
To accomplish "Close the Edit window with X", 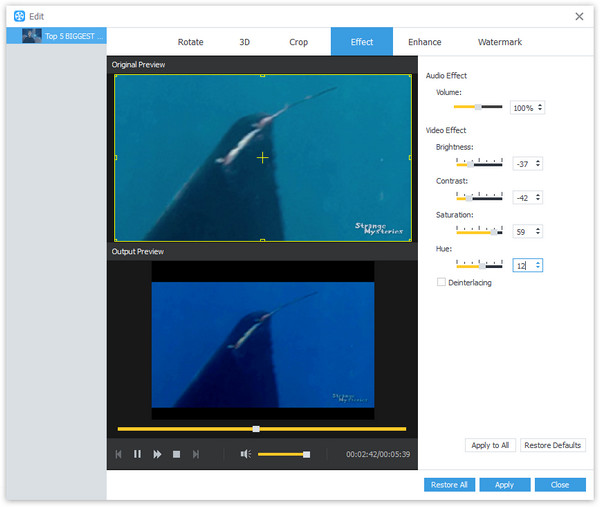I will (x=579, y=16).
